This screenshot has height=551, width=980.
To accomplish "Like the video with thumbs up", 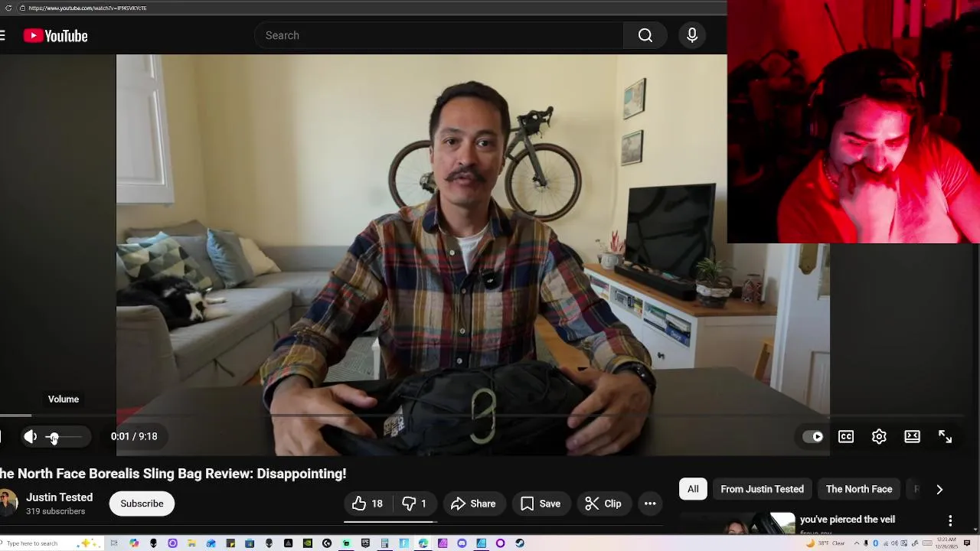I will pos(367,504).
